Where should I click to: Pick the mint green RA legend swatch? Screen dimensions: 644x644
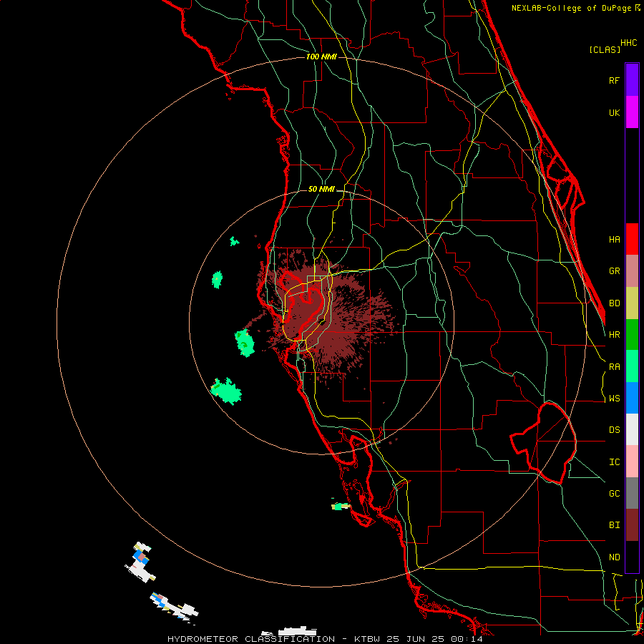tap(632, 366)
